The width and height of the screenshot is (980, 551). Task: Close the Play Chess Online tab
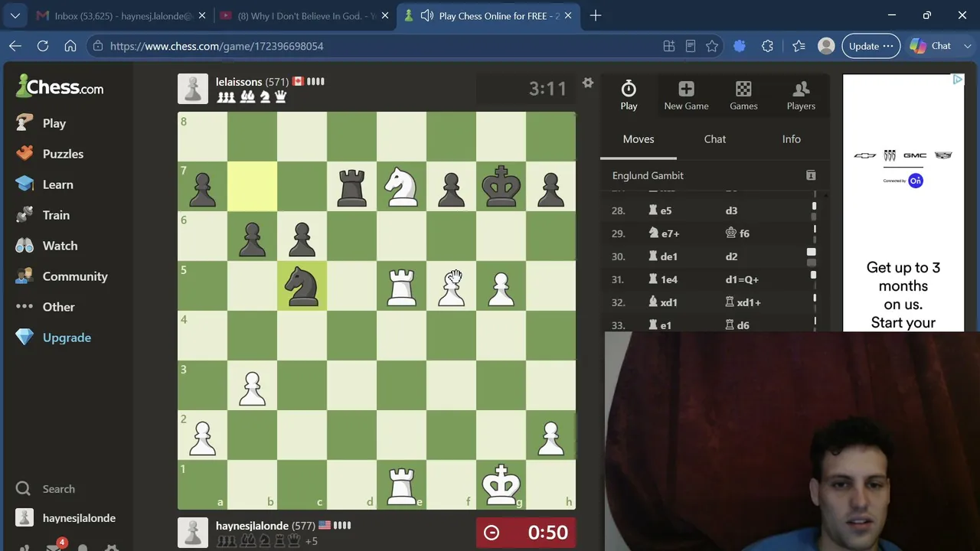[x=568, y=15]
